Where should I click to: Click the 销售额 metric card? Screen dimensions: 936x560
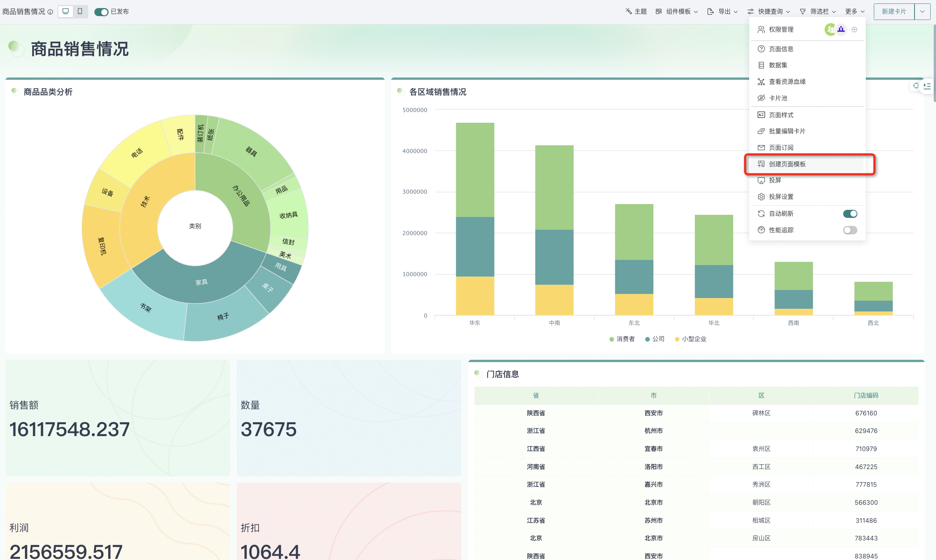(x=118, y=418)
